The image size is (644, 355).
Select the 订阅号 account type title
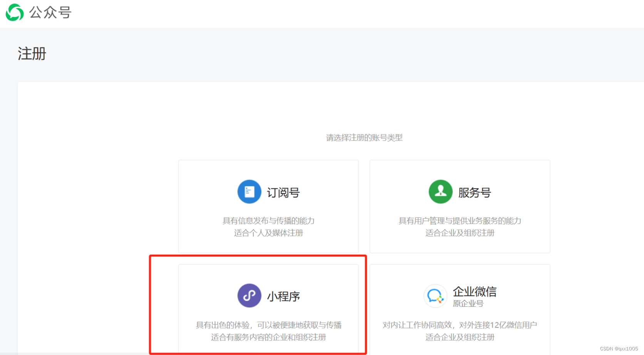tap(283, 192)
